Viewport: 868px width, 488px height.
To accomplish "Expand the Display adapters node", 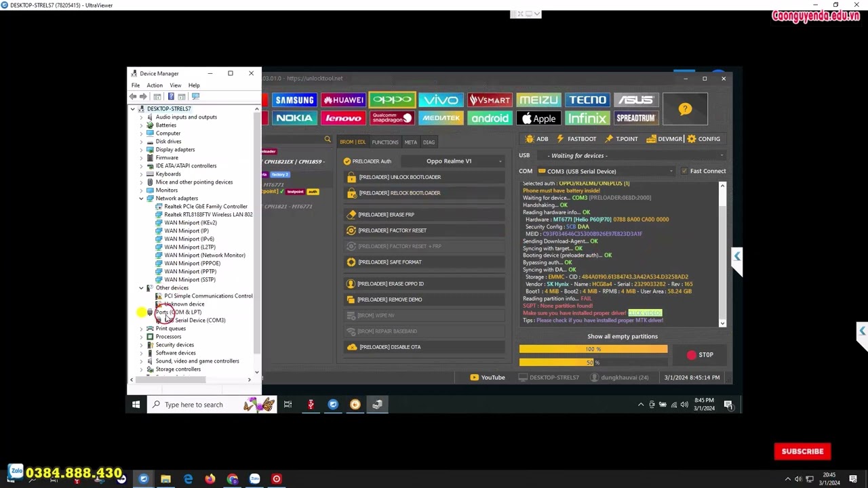I will [x=141, y=150].
